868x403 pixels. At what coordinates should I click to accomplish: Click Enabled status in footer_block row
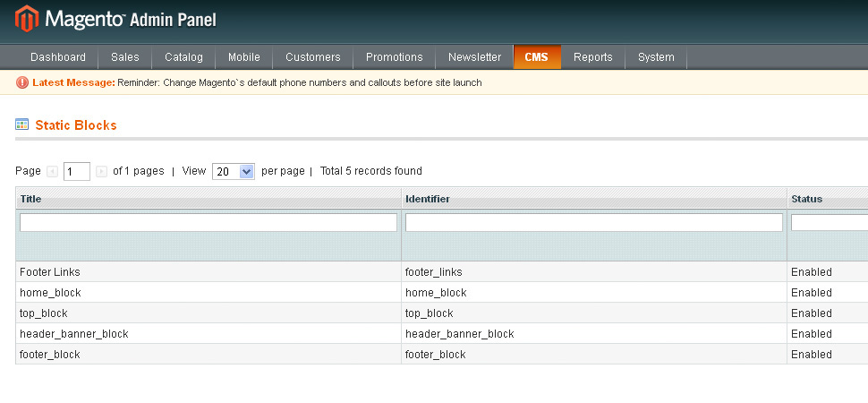point(812,355)
